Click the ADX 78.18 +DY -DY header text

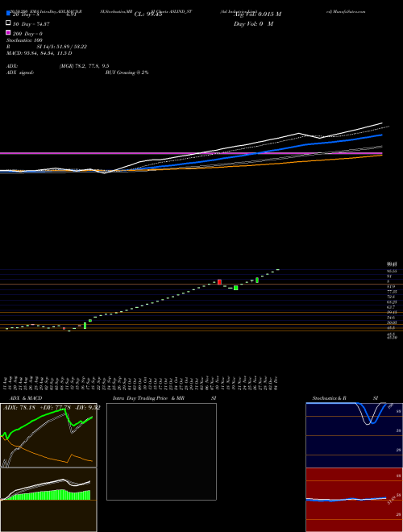click(52, 408)
